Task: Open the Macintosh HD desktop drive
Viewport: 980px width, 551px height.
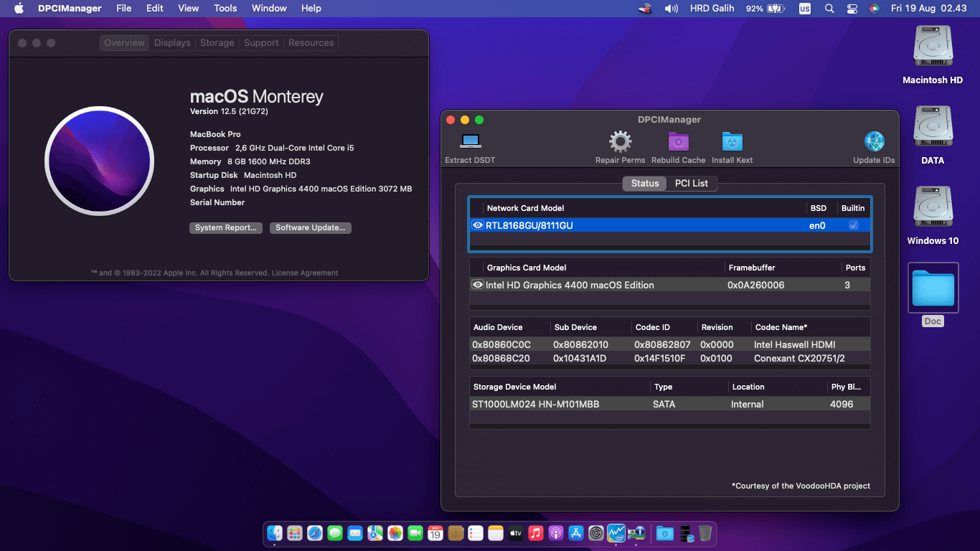Action: coord(933,47)
